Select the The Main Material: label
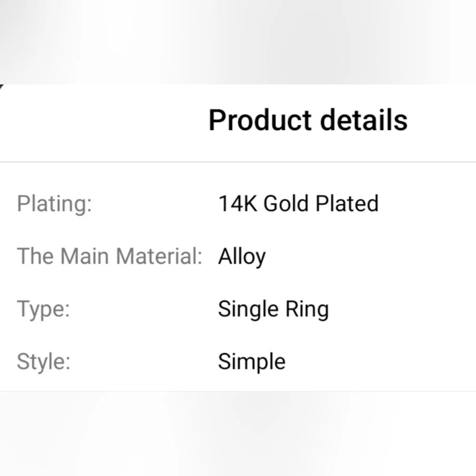 point(109,256)
